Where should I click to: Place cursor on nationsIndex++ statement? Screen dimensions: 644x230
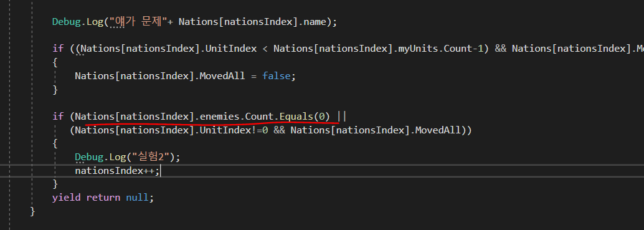[116, 171]
